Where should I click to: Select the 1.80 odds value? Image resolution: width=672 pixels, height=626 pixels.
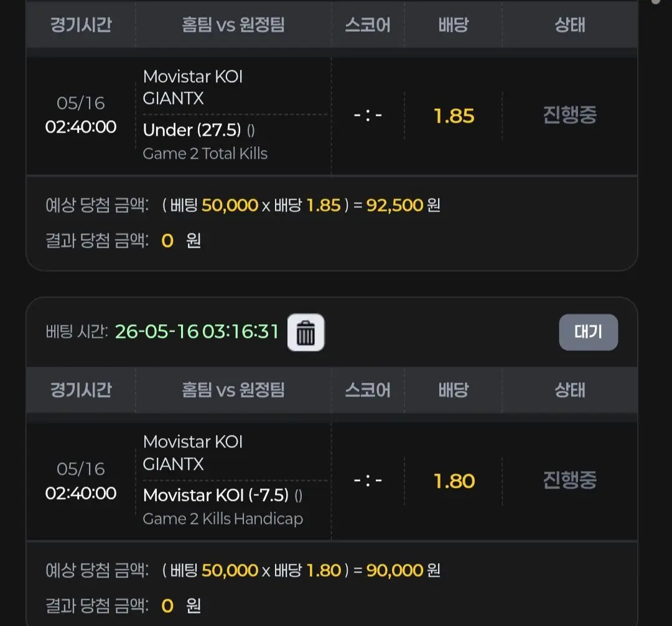[454, 481]
